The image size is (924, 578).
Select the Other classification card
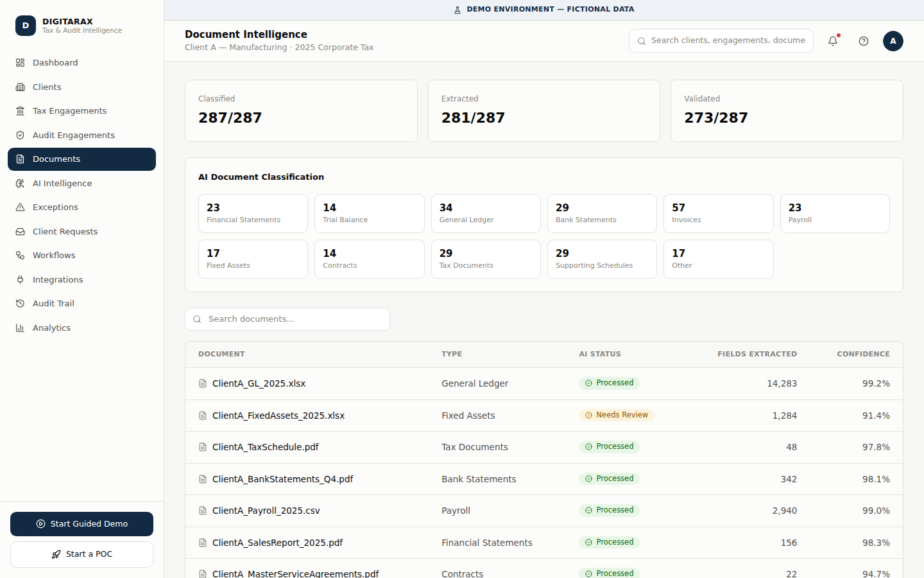pos(719,259)
